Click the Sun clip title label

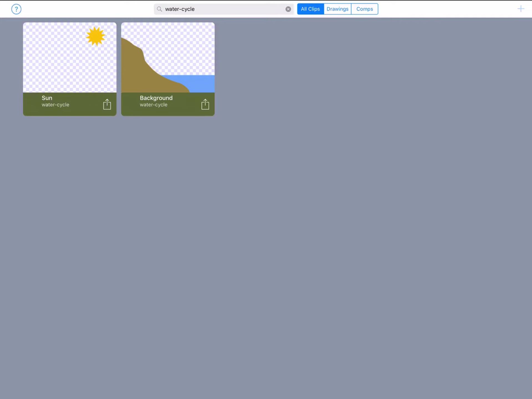click(47, 98)
